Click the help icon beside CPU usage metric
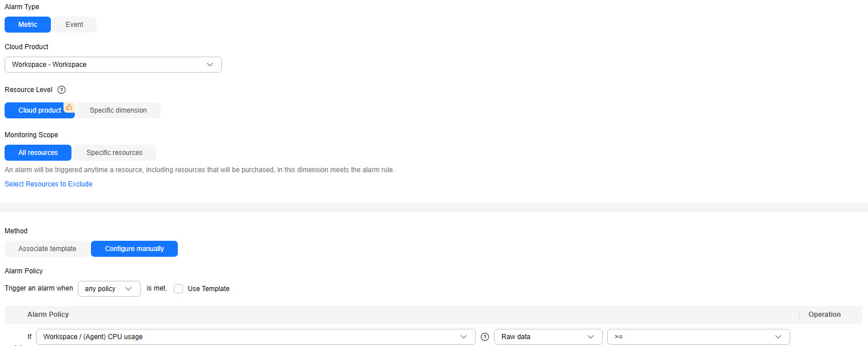This screenshot has height=346, width=868. (x=485, y=337)
